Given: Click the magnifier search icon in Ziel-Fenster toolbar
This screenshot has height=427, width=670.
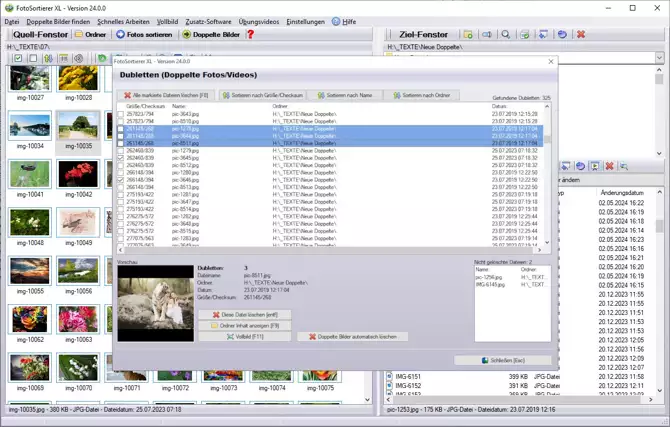Looking at the screenshot, I should pyautogui.click(x=505, y=34).
